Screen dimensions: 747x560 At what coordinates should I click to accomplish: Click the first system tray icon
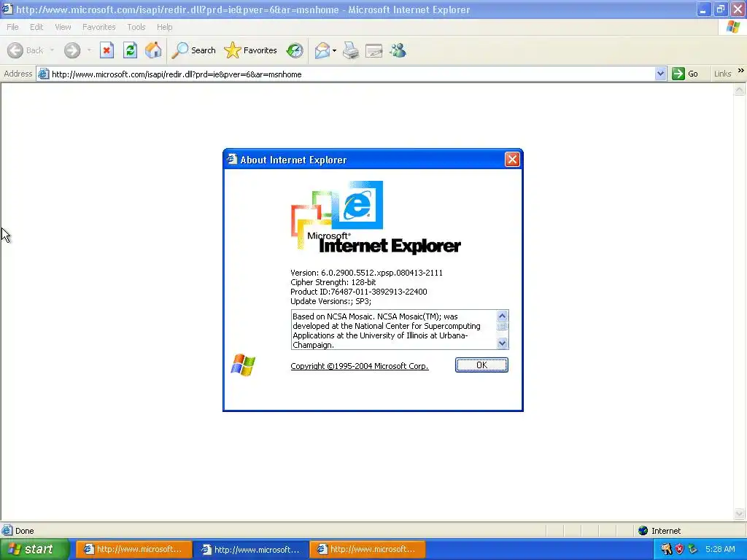tap(667, 549)
